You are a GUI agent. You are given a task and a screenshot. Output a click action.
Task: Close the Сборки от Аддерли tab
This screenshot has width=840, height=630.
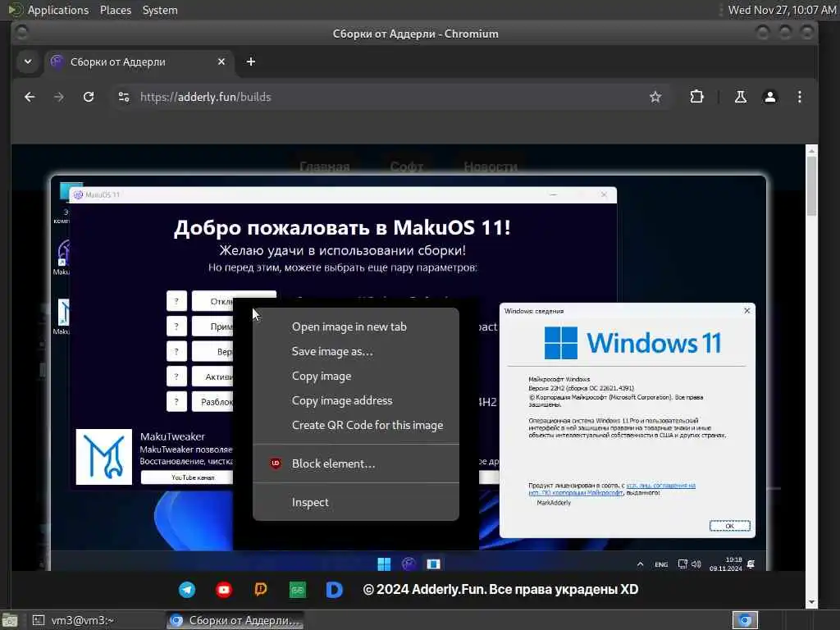click(x=221, y=62)
